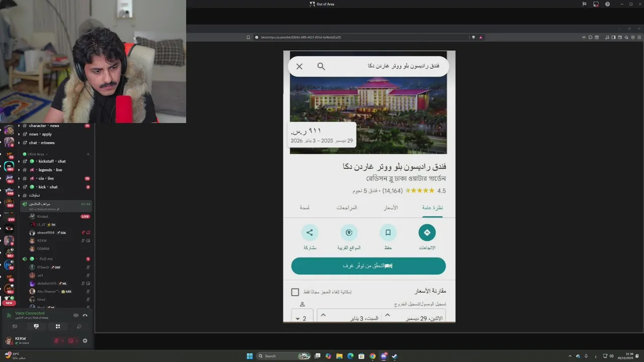The image size is (644, 362).
Task: Select the نظرة عامة overview tab
Action: pyautogui.click(x=432, y=208)
